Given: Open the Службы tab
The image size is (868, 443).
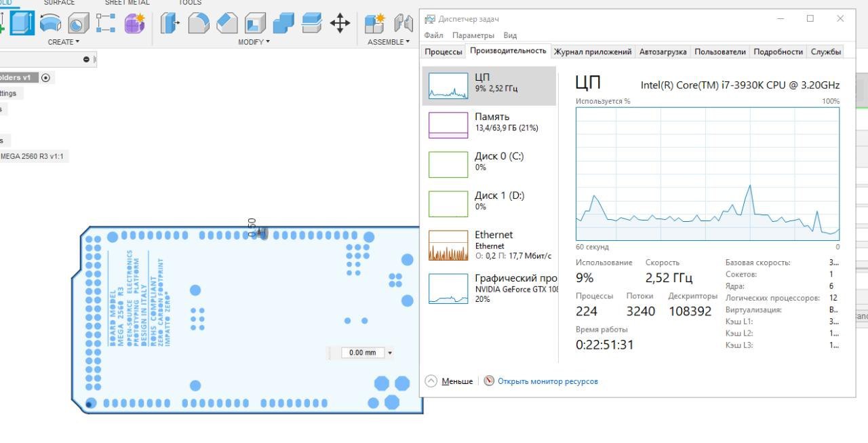Looking at the screenshot, I should coord(825,52).
